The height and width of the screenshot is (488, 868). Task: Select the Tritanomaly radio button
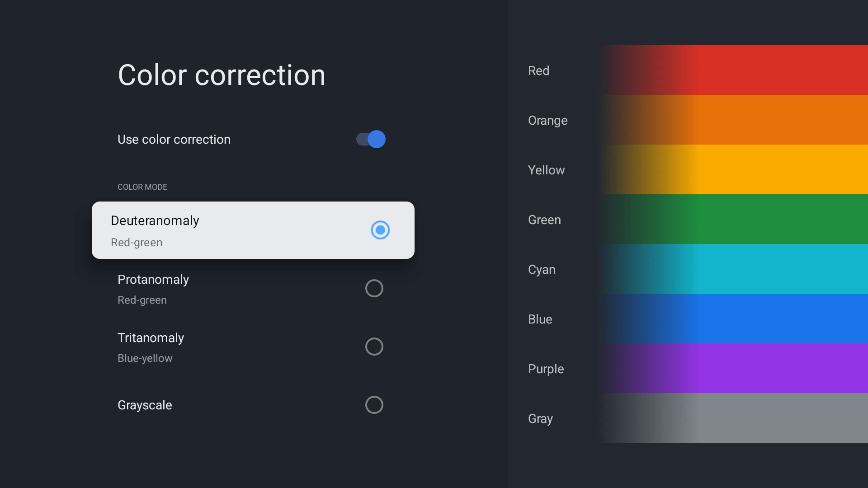pos(374,347)
